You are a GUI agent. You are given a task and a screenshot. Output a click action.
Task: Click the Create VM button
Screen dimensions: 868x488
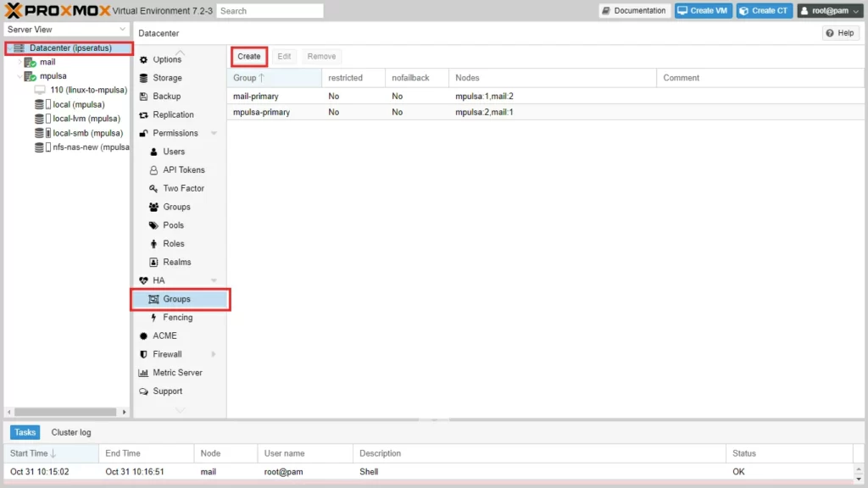704,11
